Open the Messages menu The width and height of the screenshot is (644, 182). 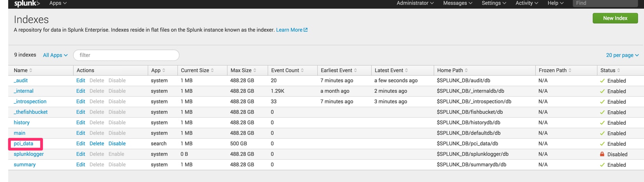pyautogui.click(x=458, y=3)
